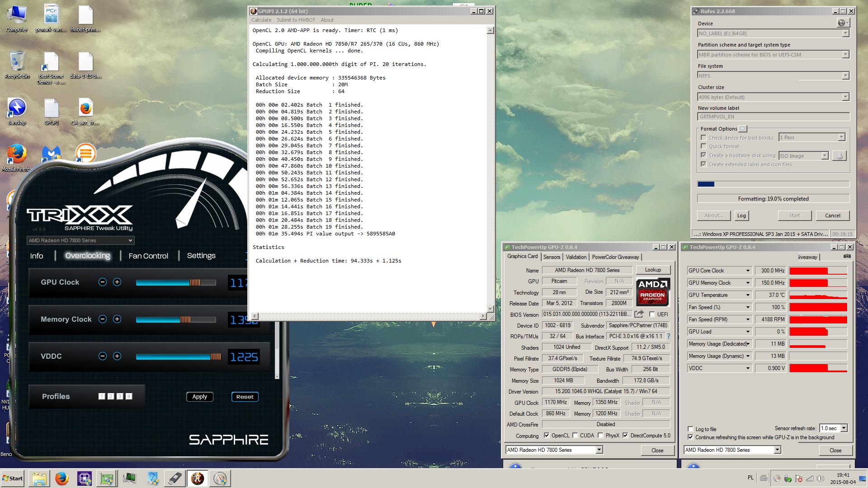Click the network signal tray icon

click(x=809, y=479)
